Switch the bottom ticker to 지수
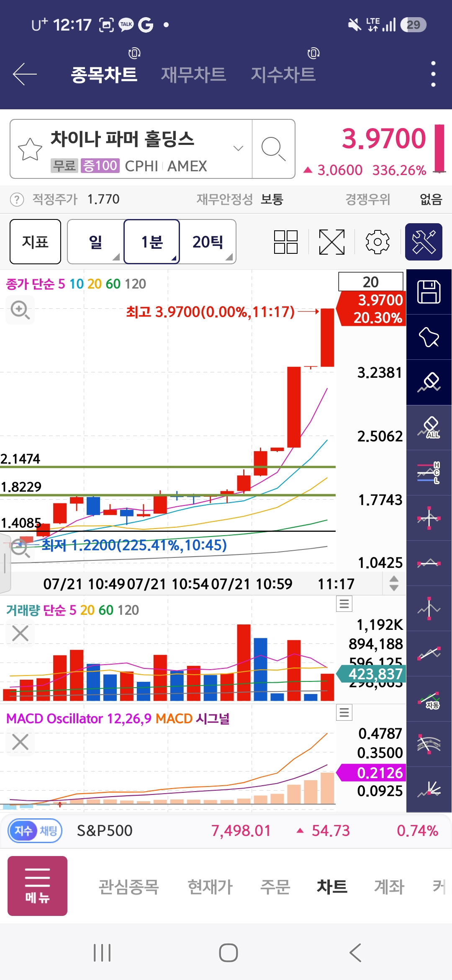The image size is (452, 980). pyautogui.click(x=23, y=830)
